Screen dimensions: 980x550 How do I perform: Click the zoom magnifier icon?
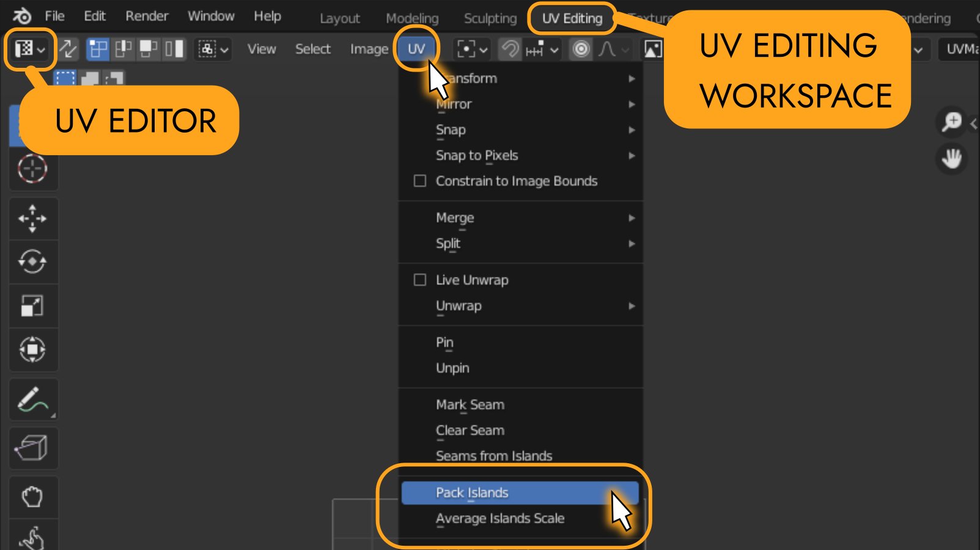click(x=951, y=122)
